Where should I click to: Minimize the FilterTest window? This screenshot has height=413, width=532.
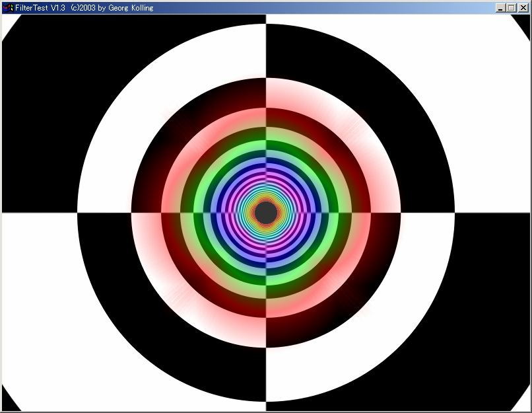(500, 8)
